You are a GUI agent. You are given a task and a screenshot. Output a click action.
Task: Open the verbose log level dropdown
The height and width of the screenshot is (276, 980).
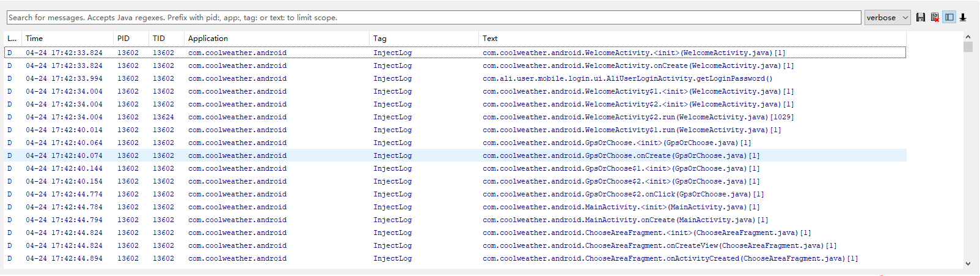(887, 18)
